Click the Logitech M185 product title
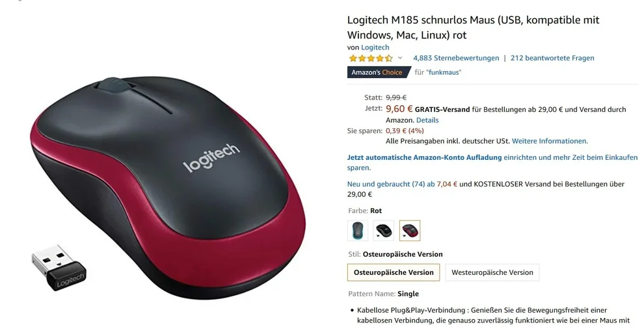Image resolution: width=644 pixels, height=325 pixels. pyautogui.click(x=473, y=27)
